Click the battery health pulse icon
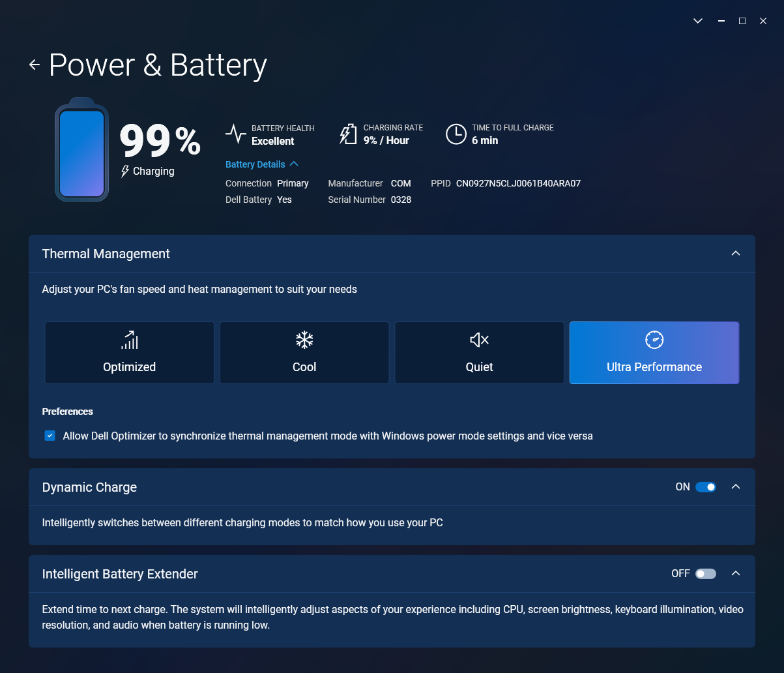 (x=236, y=134)
